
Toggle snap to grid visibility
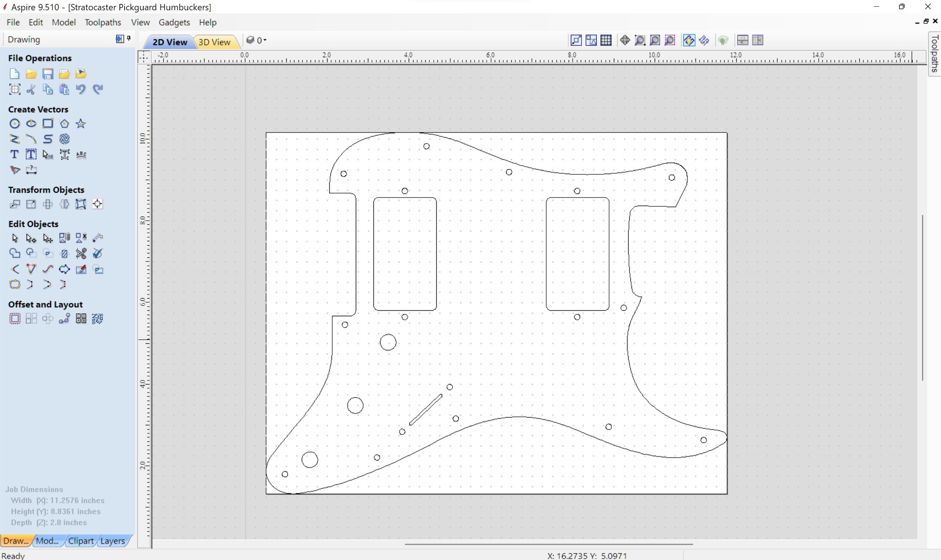pos(607,40)
